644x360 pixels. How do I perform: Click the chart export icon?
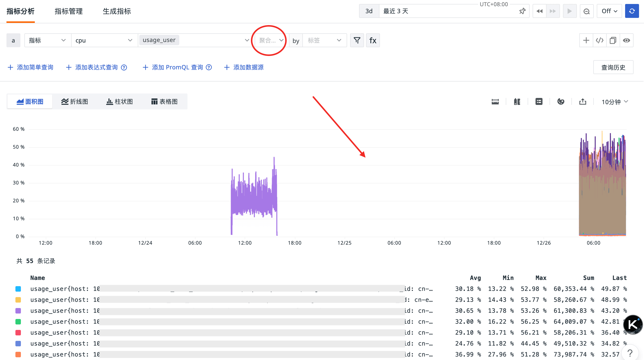pos(583,101)
